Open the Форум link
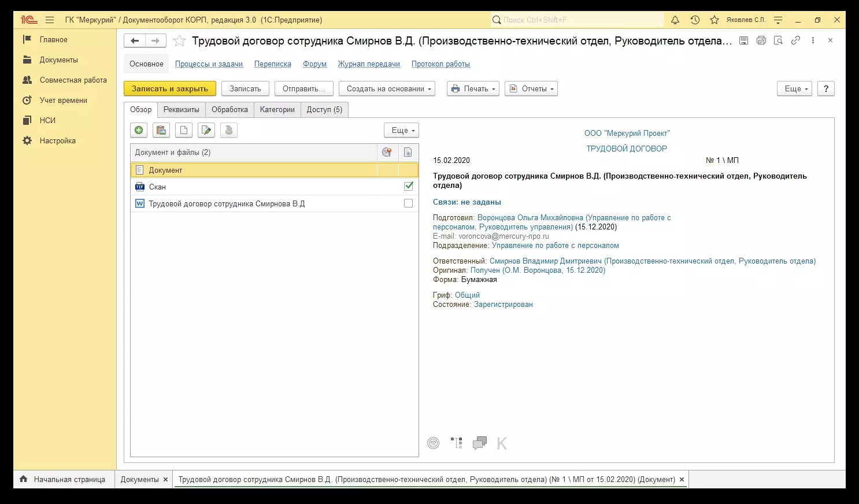The width and height of the screenshot is (859, 504). pyautogui.click(x=314, y=64)
